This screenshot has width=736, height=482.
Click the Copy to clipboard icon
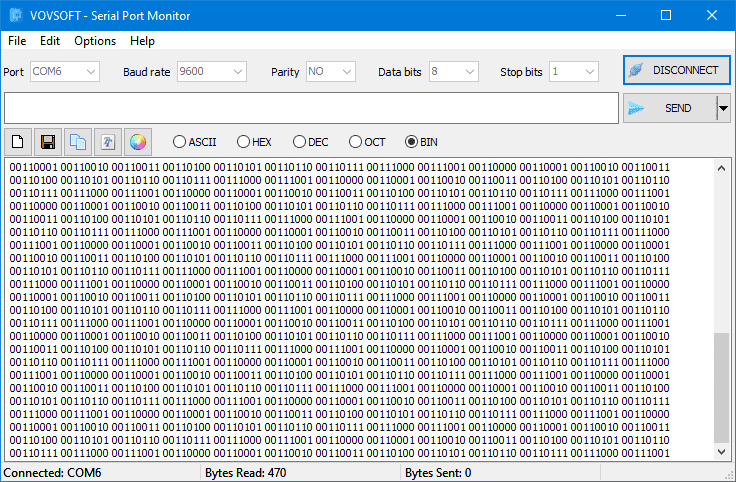[x=78, y=142]
